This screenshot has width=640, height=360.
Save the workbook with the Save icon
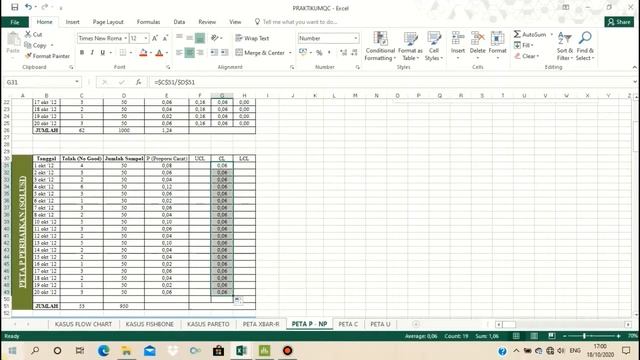pos(14,7)
